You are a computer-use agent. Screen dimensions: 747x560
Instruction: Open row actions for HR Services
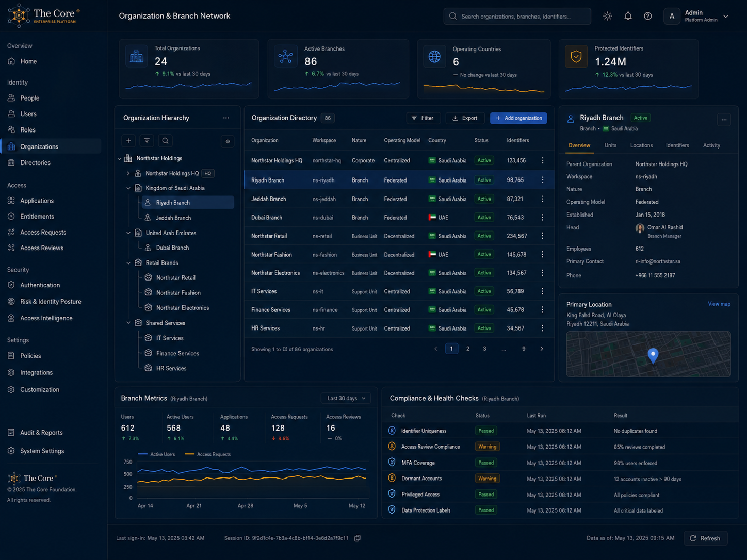(x=542, y=328)
